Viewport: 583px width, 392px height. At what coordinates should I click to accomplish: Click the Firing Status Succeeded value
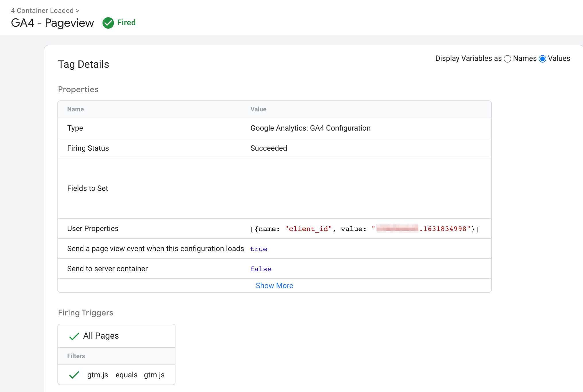269,148
